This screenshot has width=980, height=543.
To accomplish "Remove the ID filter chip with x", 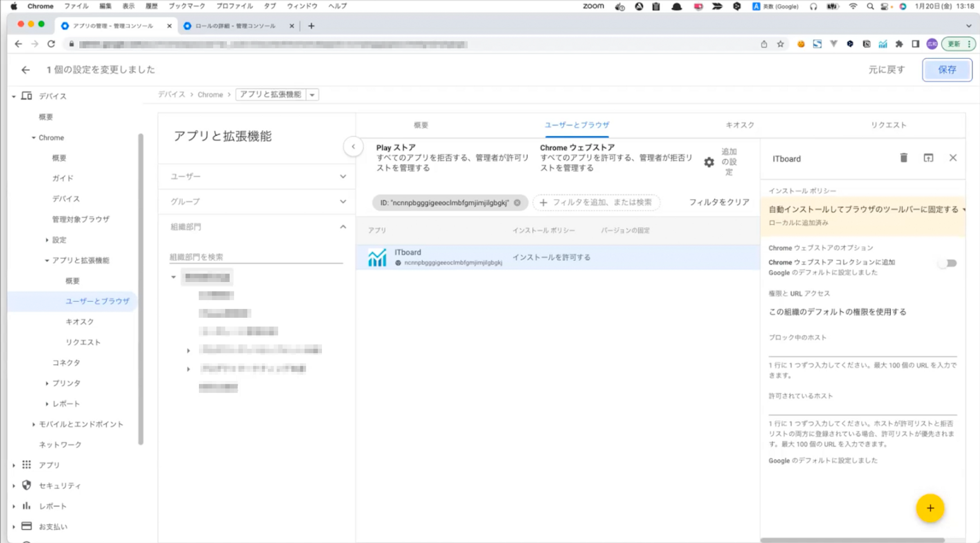I will tap(517, 203).
